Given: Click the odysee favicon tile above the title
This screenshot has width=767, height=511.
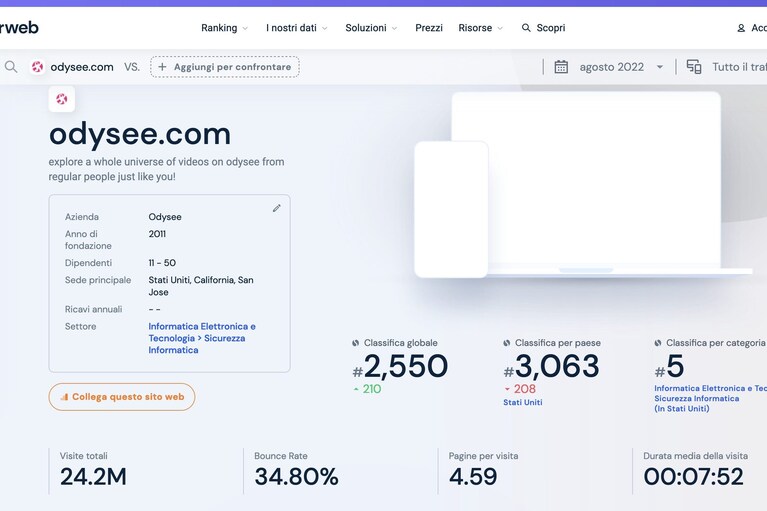Looking at the screenshot, I should coord(62,99).
